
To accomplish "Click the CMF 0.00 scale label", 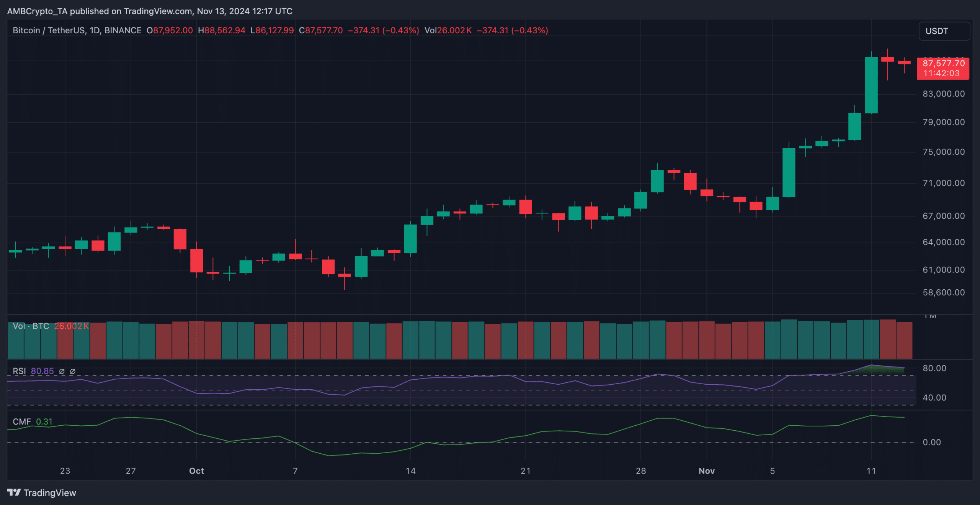I will pos(932,442).
